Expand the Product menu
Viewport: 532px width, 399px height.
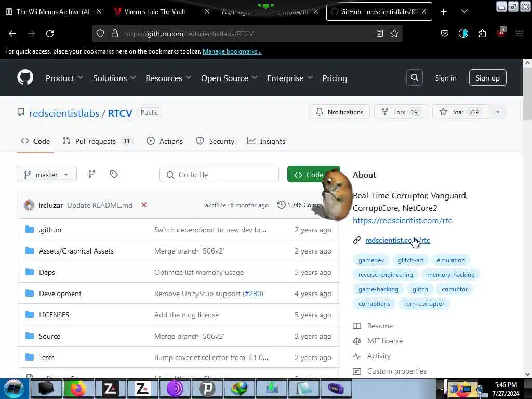[64, 78]
